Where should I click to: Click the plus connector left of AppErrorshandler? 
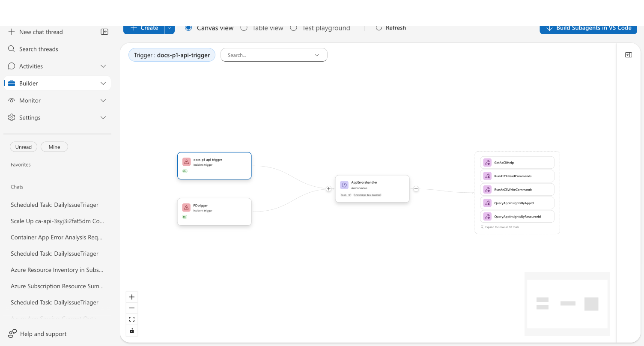(328, 189)
